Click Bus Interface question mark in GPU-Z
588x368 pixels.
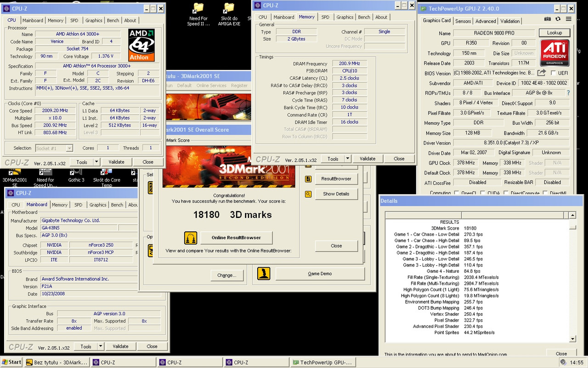pyautogui.click(x=568, y=93)
